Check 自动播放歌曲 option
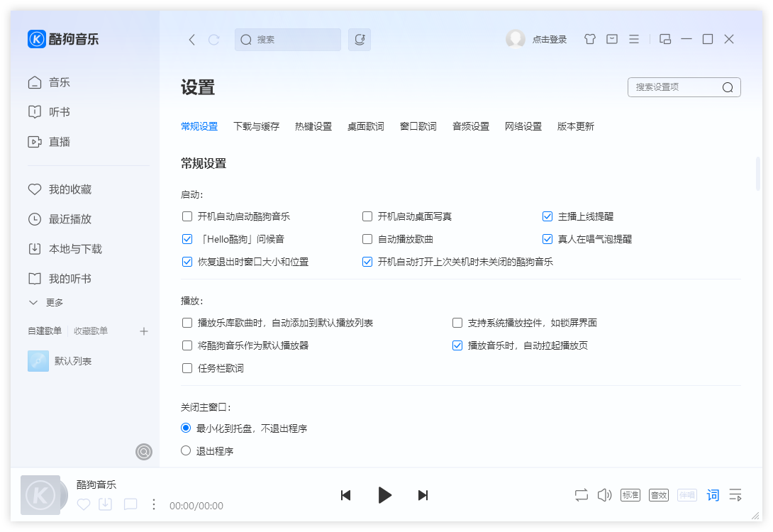The height and width of the screenshot is (532, 773). [x=367, y=239]
